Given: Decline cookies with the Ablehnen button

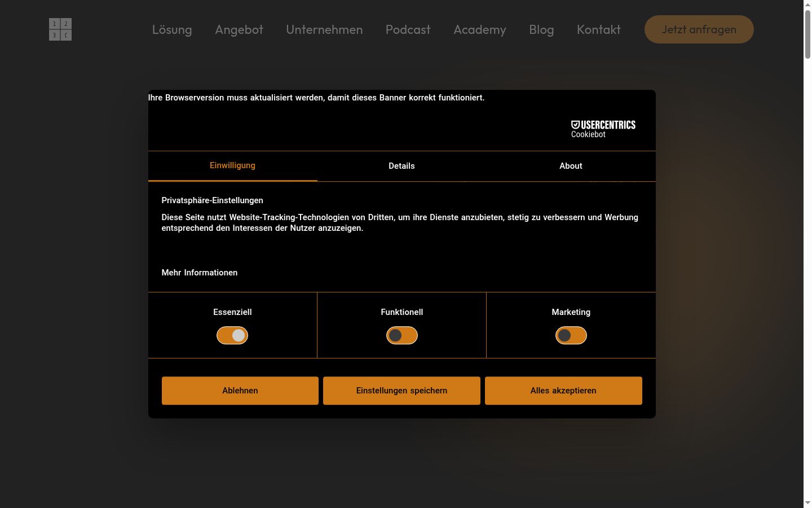Looking at the screenshot, I should 240,391.
